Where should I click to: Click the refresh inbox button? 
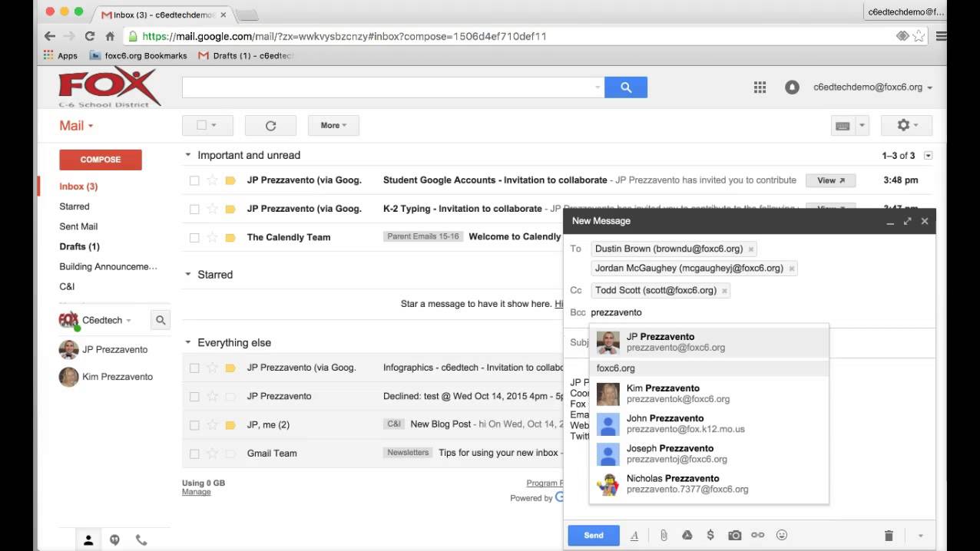[x=270, y=125]
